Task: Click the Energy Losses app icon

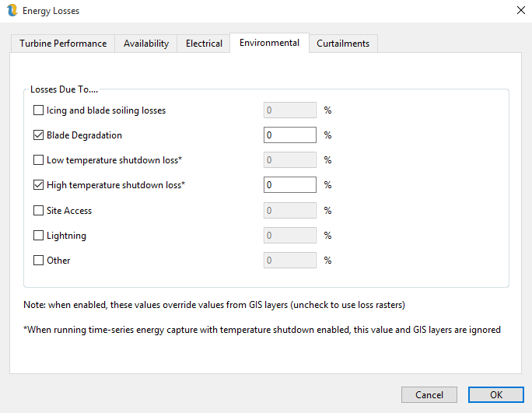Action: coord(12,11)
